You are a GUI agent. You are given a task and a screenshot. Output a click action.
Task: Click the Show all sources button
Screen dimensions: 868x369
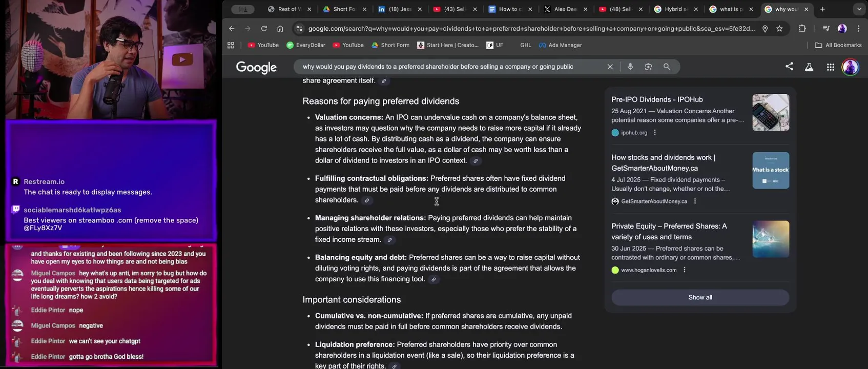pos(700,297)
